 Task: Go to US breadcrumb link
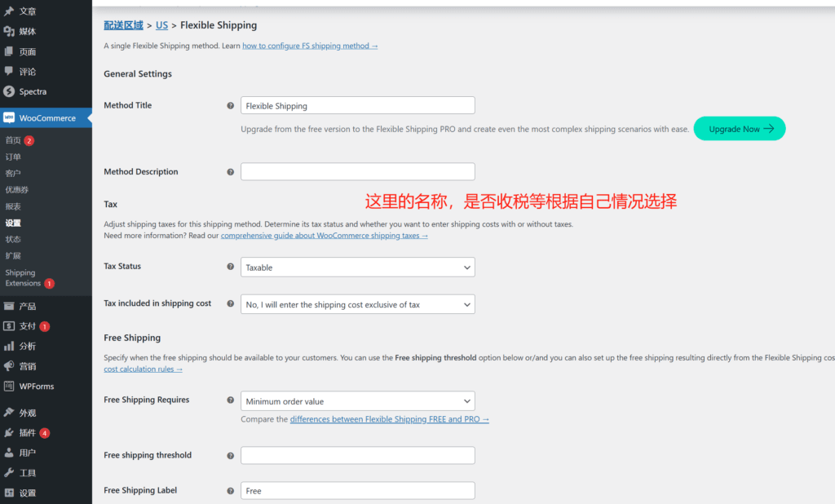[x=161, y=25]
